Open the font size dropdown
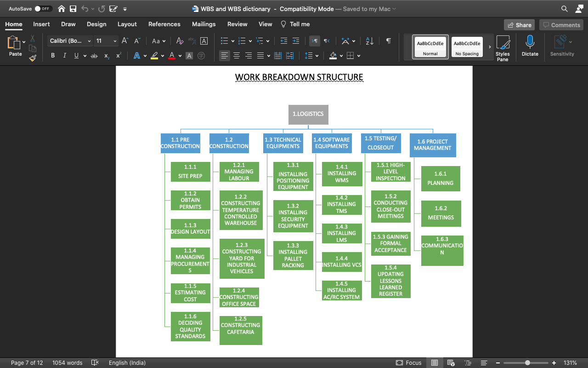The width and height of the screenshot is (588, 368). pyautogui.click(x=114, y=40)
